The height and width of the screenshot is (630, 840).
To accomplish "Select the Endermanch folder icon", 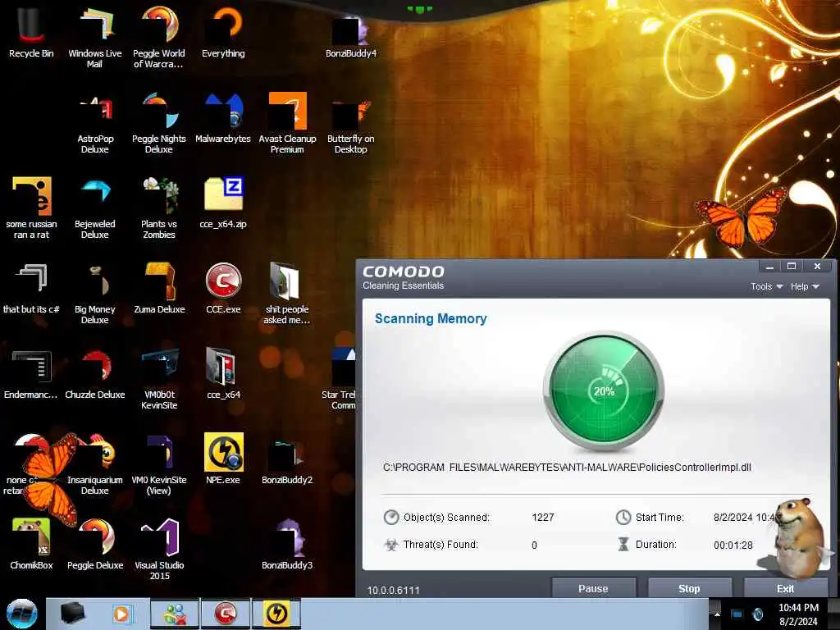I will coord(31,374).
